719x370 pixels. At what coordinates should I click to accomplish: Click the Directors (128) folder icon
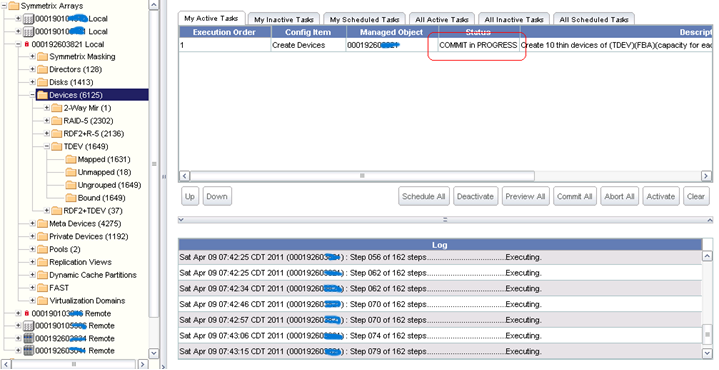click(x=43, y=70)
